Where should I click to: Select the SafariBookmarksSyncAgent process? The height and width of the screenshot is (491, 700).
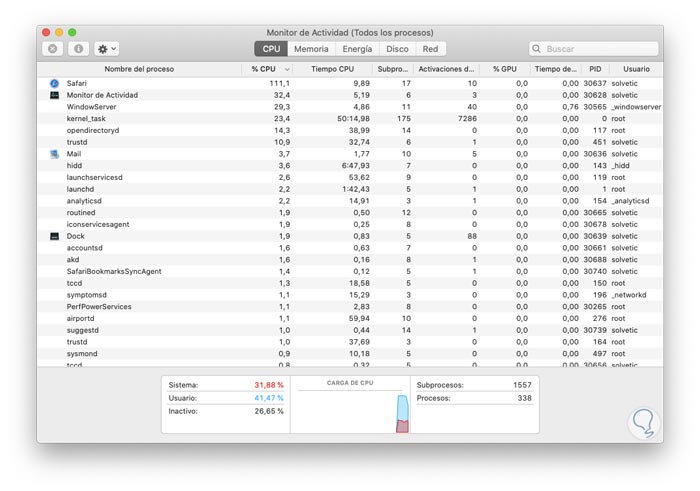click(350, 271)
